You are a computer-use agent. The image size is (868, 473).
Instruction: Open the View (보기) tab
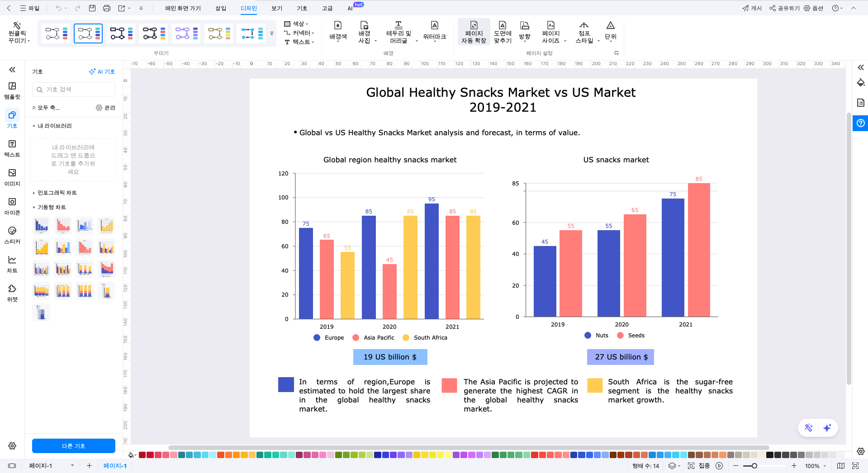coord(277,8)
